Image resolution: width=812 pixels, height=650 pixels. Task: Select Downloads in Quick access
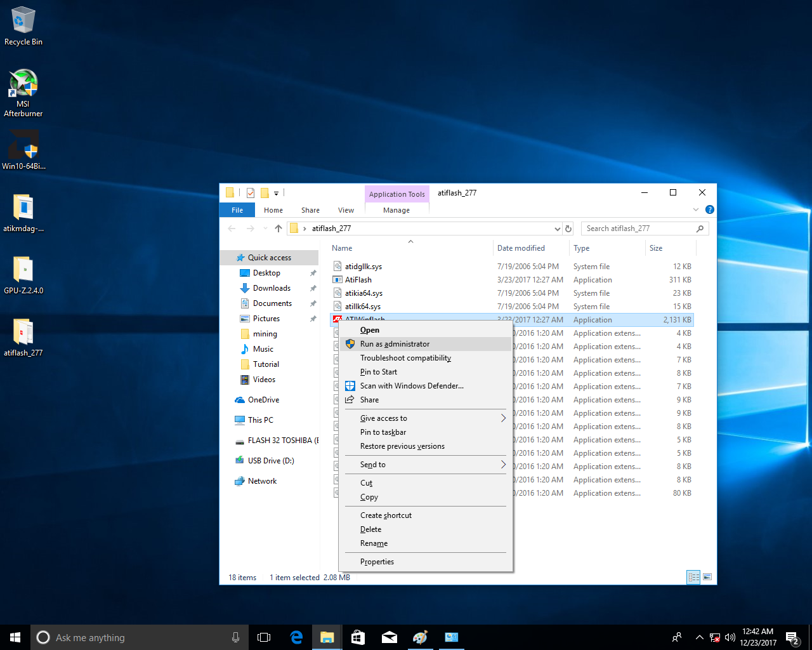(272, 288)
